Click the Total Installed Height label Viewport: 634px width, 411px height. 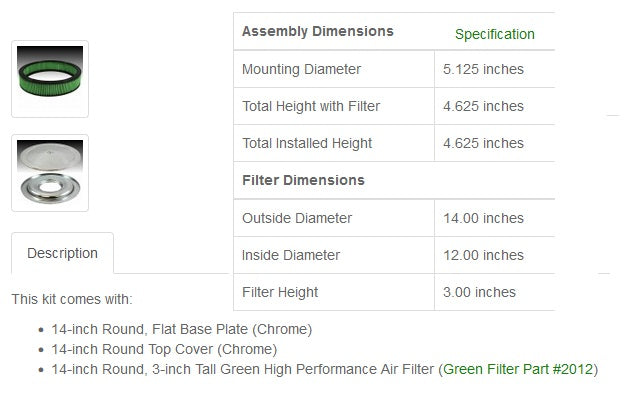pyautogui.click(x=307, y=143)
